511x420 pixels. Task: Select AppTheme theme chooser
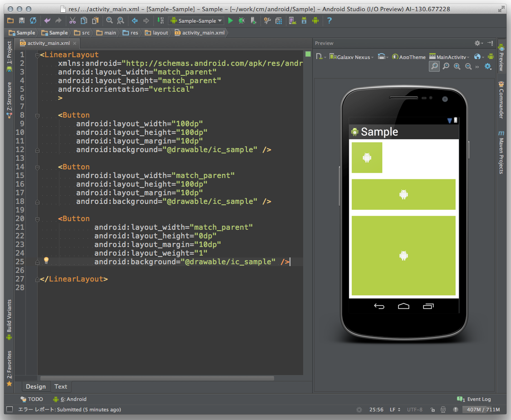409,57
